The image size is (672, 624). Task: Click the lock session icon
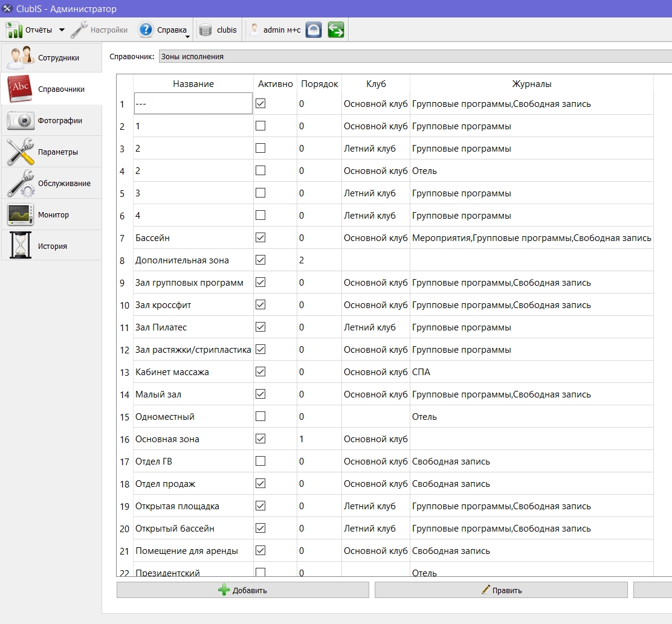pyautogui.click(x=313, y=30)
